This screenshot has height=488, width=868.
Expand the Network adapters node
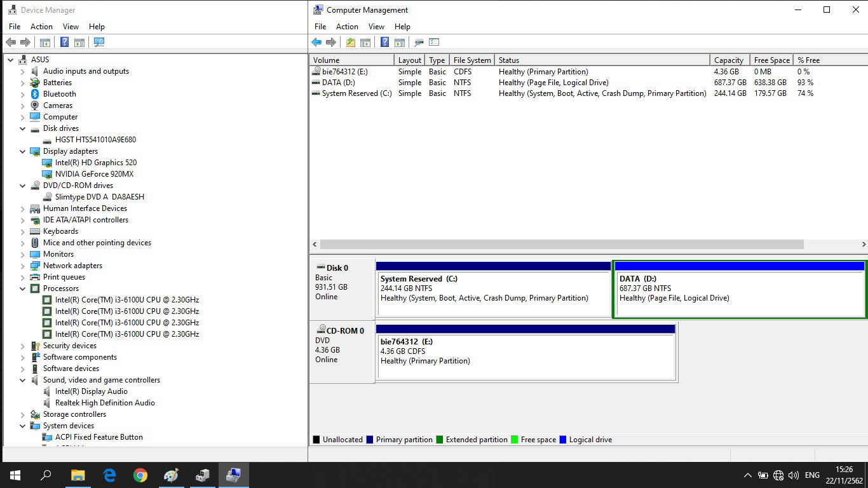(23, 266)
